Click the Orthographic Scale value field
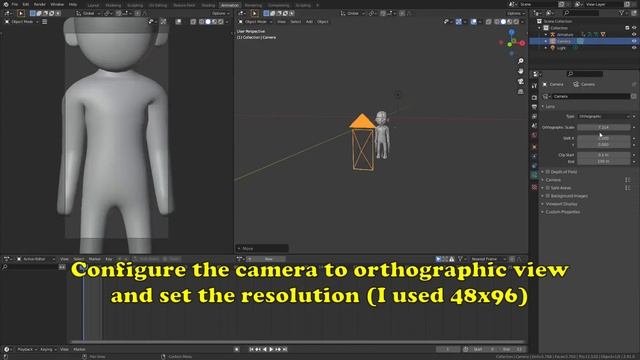The image size is (640, 360). (604, 127)
